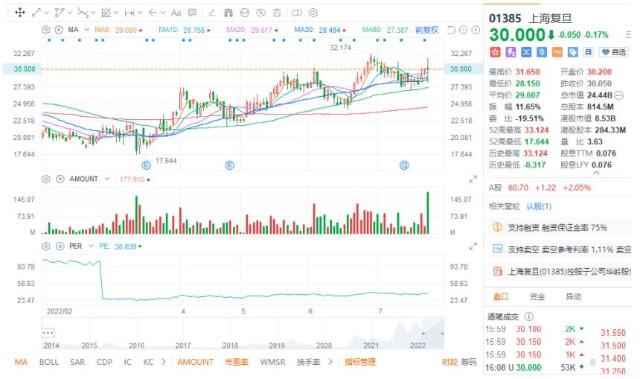The width and height of the screenshot is (640, 379).
Task: Expand the MA indicator dropdown
Action: (x=87, y=30)
